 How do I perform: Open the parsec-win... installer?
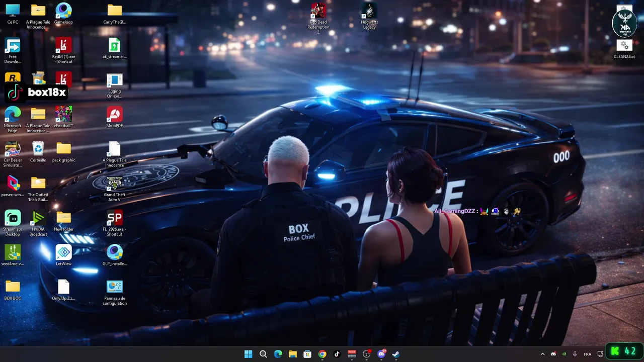tap(13, 187)
